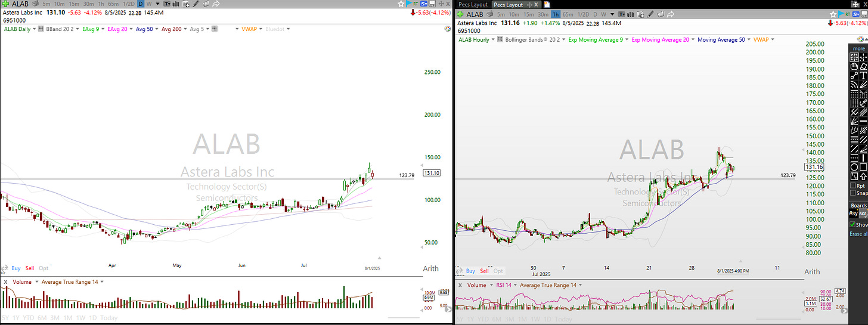This screenshot has height=325, width=868.
Task: Click Buy on hourly chart
Action: pos(470,271)
